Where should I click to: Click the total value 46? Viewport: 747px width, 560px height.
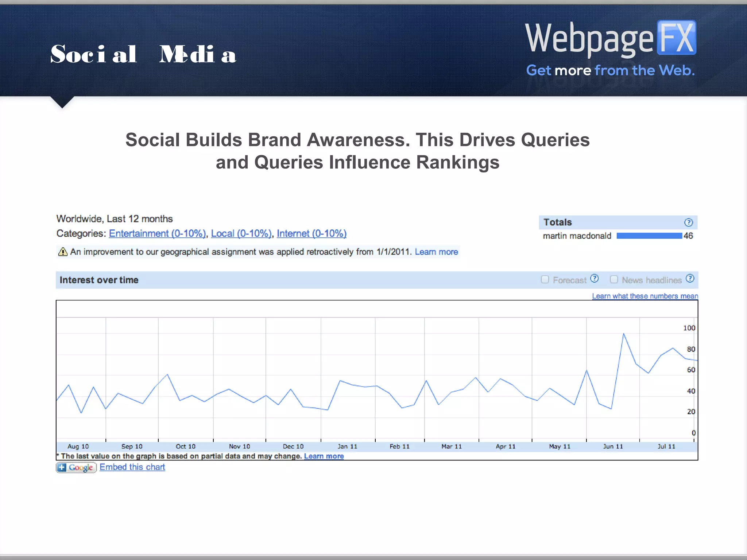coord(688,236)
